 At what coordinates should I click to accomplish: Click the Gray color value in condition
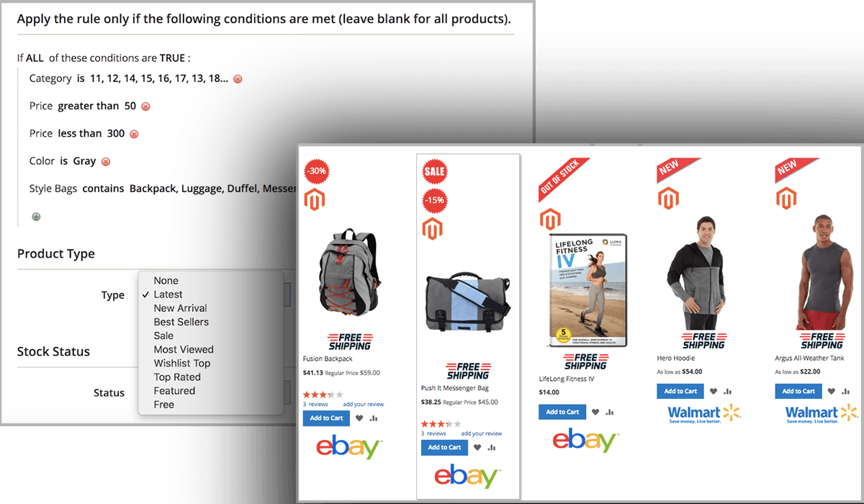[x=84, y=161]
